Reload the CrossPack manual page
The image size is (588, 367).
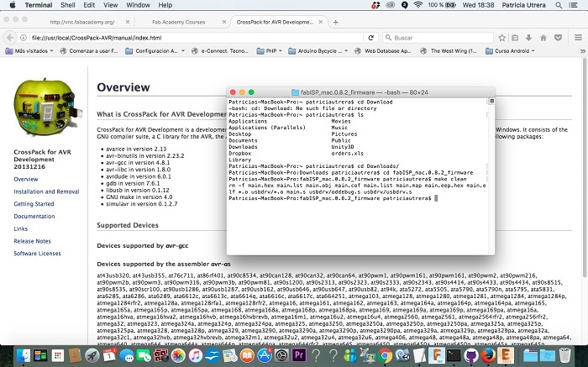click(371, 38)
